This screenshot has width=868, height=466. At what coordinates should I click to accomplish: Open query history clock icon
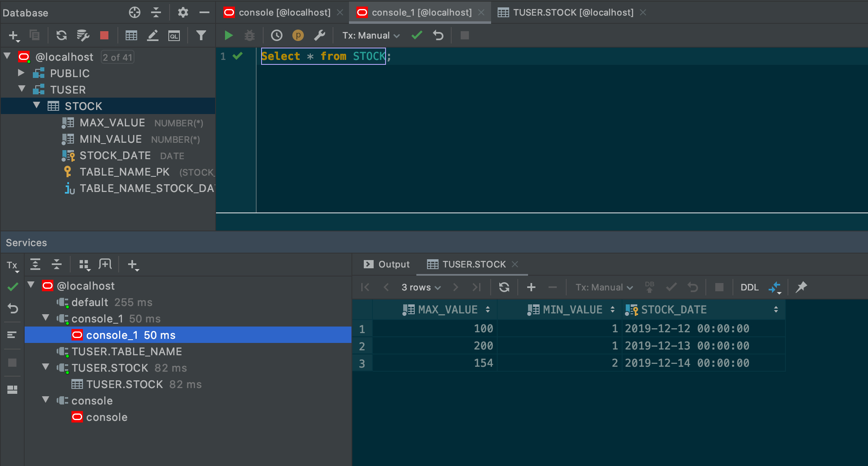pyautogui.click(x=277, y=36)
